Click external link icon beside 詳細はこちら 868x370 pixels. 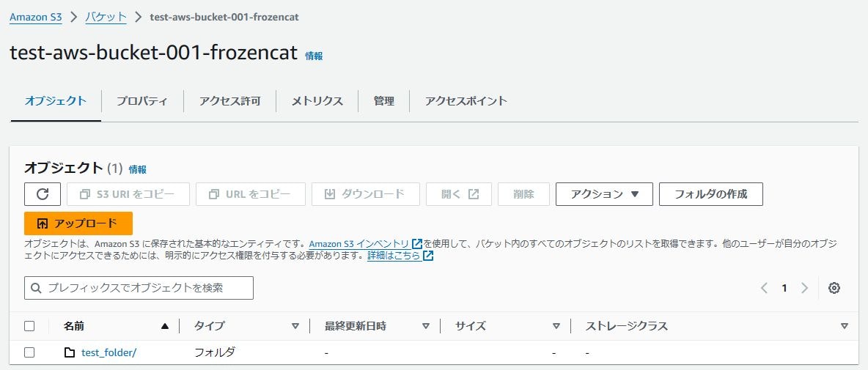click(428, 256)
